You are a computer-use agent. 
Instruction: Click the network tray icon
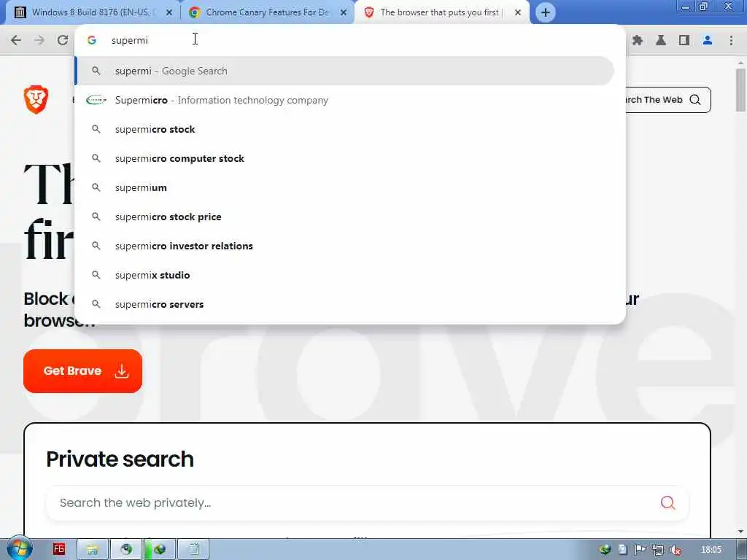[658, 550]
